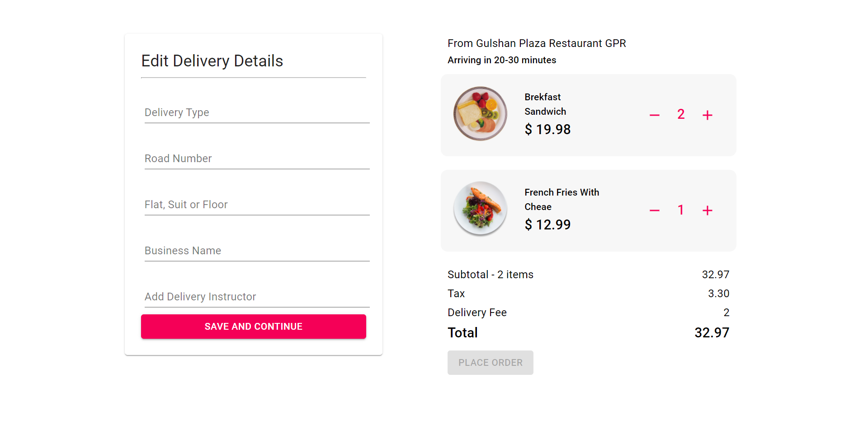This screenshot has width=868, height=439.
Task: Focus the Business Name input
Action: 257,251
